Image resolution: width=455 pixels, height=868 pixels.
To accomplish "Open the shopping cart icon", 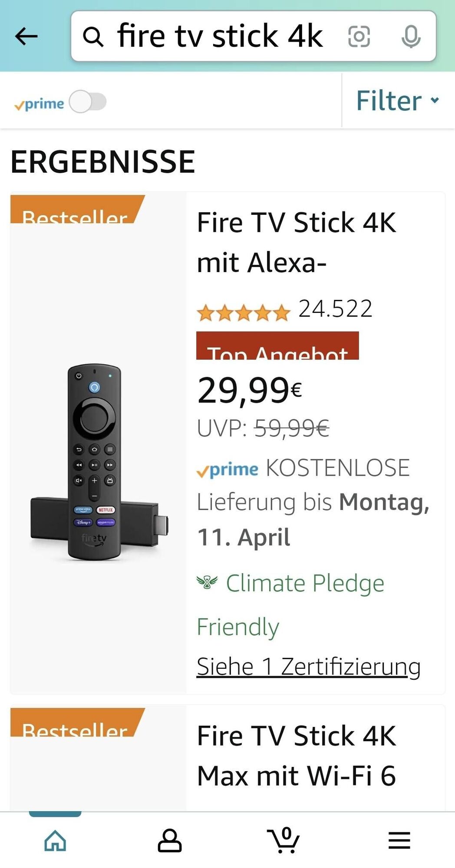I will (283, 840).
